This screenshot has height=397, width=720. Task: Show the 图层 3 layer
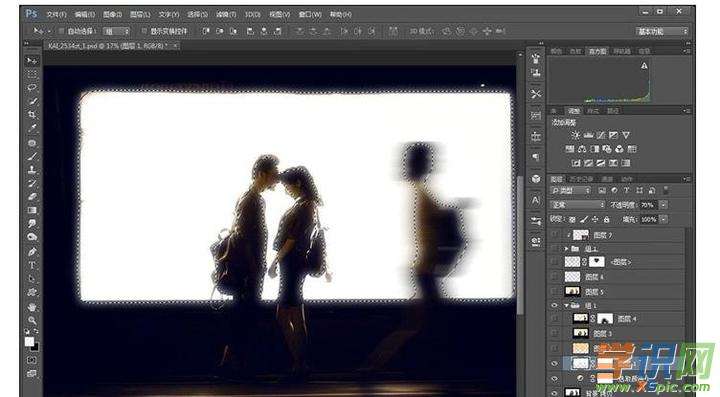554,333
